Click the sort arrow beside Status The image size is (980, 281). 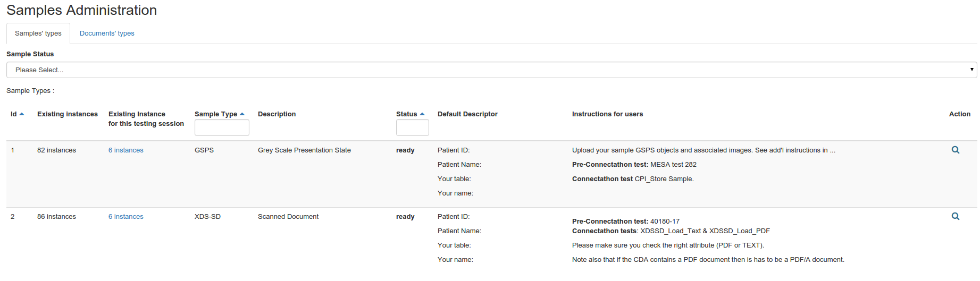pos(422,114)
